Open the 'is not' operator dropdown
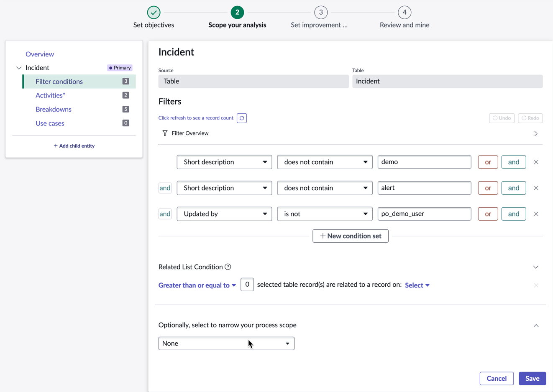Viewport: 553px width, 392px height. point(325,214)
